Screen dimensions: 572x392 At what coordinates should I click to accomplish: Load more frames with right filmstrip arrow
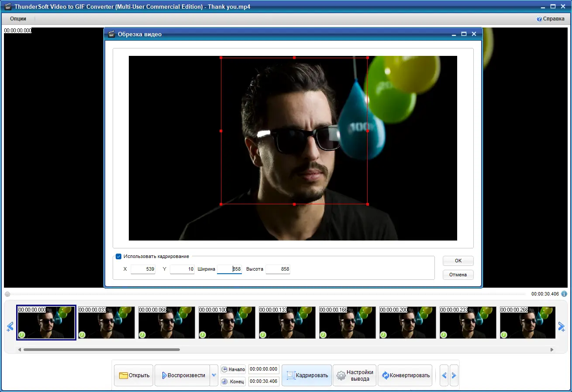tap(562, 326)
